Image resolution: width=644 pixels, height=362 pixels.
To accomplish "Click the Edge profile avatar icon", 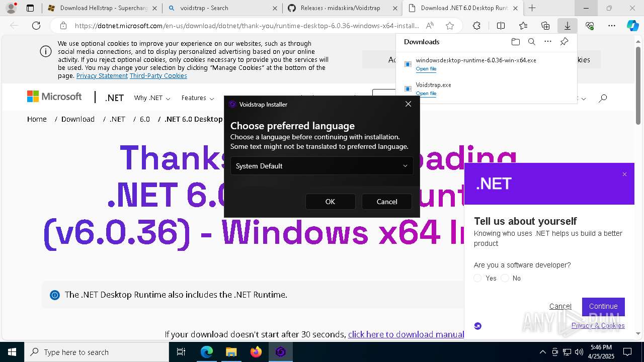I will coord(11,8).
